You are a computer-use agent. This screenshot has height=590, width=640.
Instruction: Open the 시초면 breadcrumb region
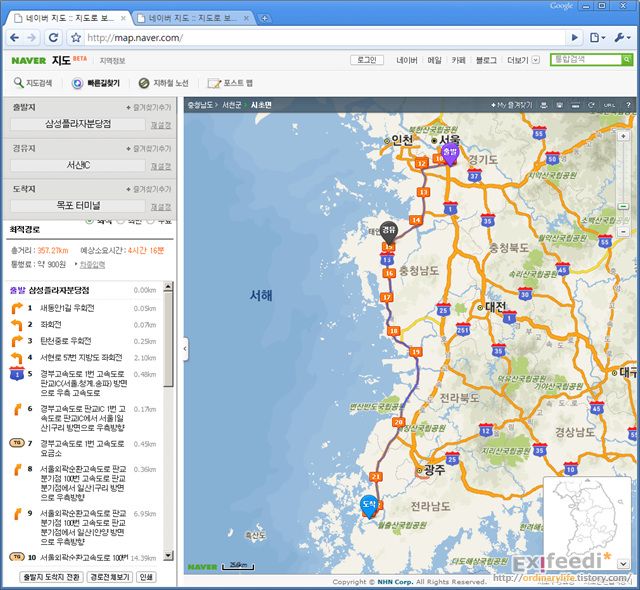(x=261, y=105)
